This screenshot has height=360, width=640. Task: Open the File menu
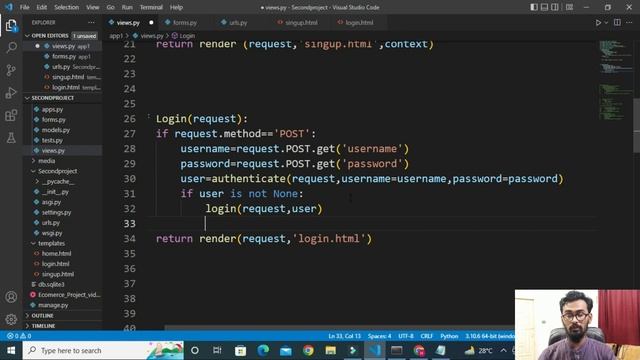click(x=24, y=7)
